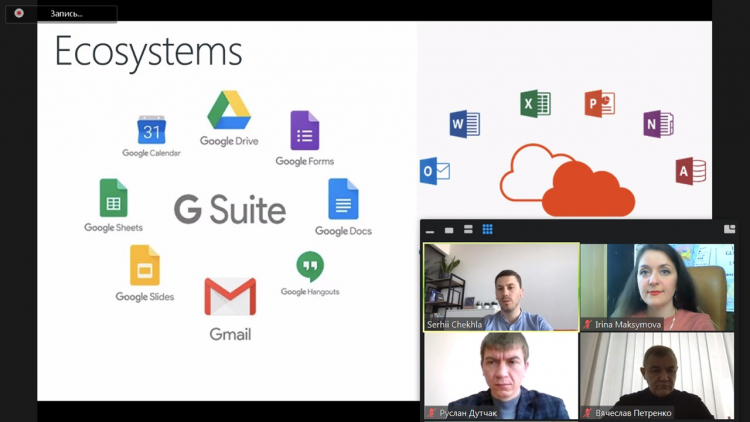750x422 pixels.
Task: Click the Google Slides icon
Action: (145, 266)
